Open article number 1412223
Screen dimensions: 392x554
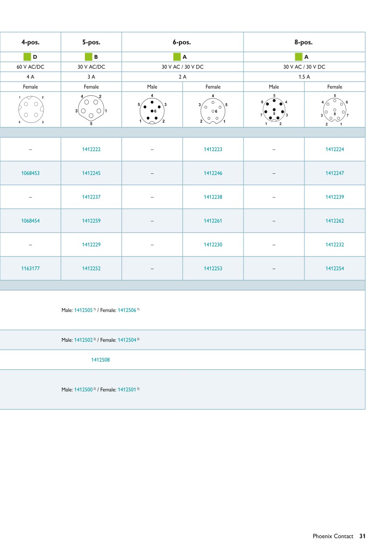(213, 149)
